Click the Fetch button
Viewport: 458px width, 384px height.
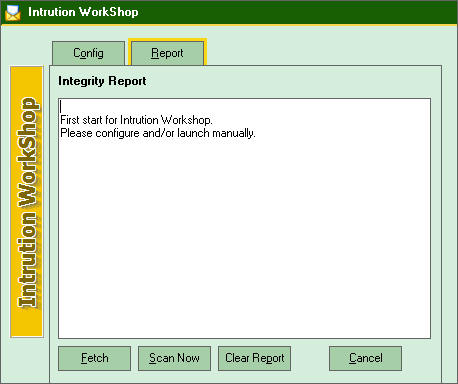click(x=95, y=358)
